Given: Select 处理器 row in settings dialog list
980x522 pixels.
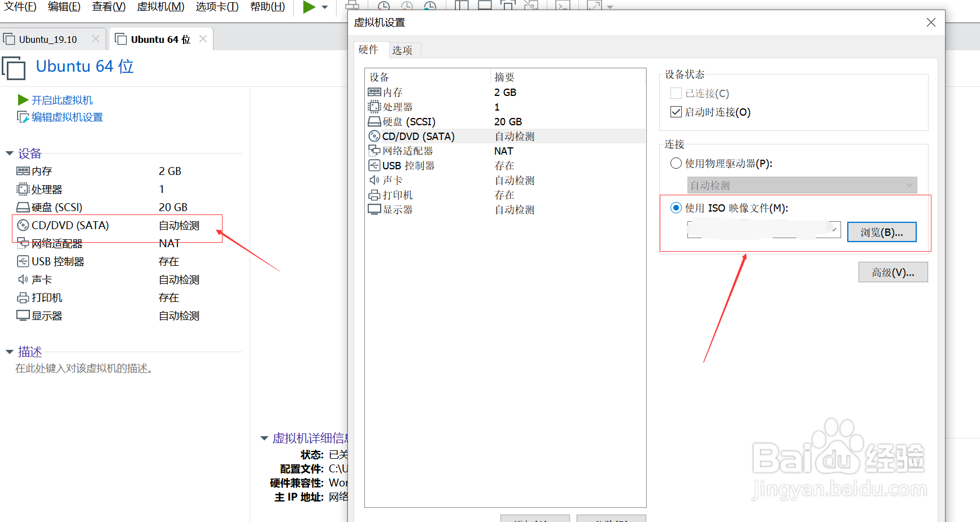Looking at the screenshot, I should click(506, 107).
